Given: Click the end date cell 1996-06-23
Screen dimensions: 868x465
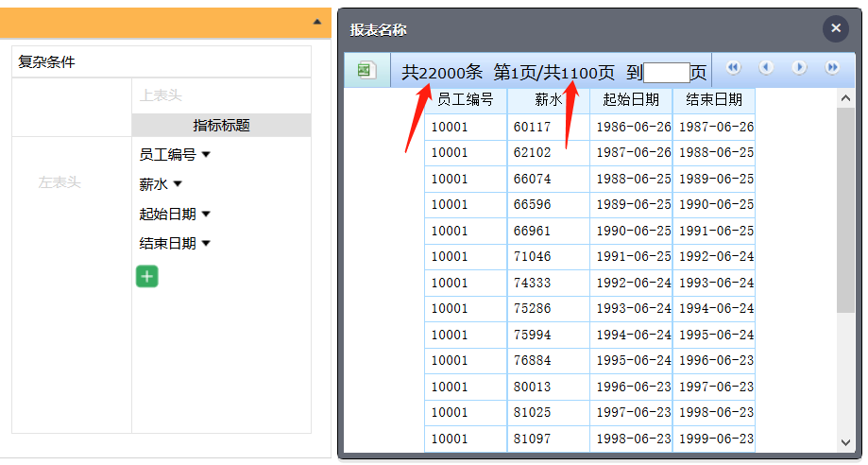Looking at the screenshot, I should pos(714,360).
